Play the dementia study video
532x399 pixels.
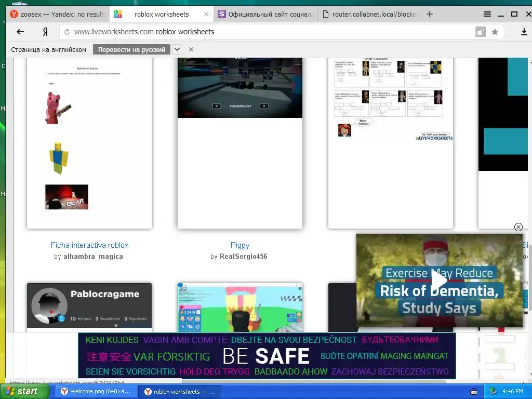pos(439,281)
